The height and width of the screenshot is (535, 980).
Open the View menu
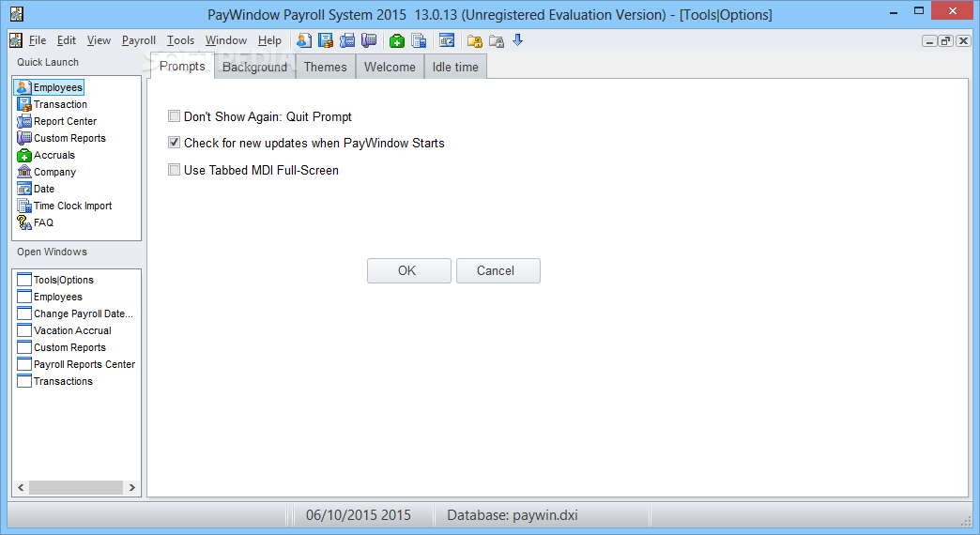tap(99, 40)
